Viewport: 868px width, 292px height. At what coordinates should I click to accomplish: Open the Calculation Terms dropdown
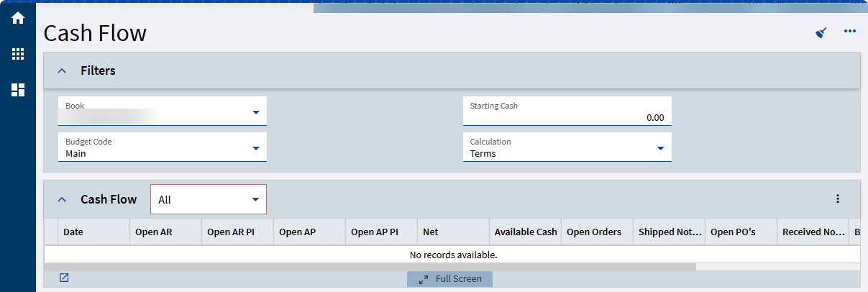pyautogui.click(x=567, y=147)
